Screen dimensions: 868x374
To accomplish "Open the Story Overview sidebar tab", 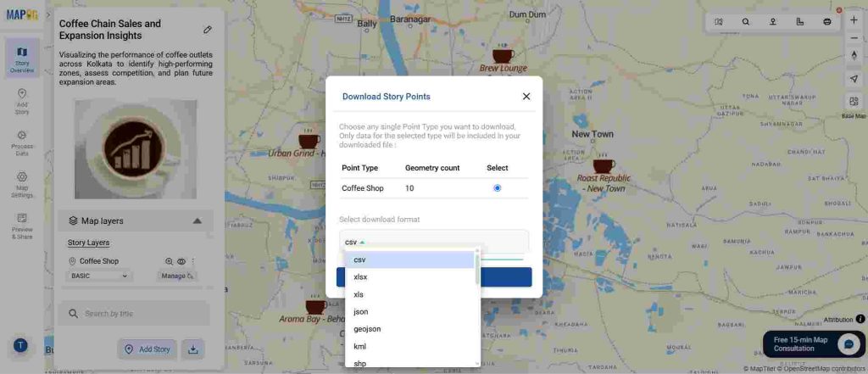I will click(21, 59).
